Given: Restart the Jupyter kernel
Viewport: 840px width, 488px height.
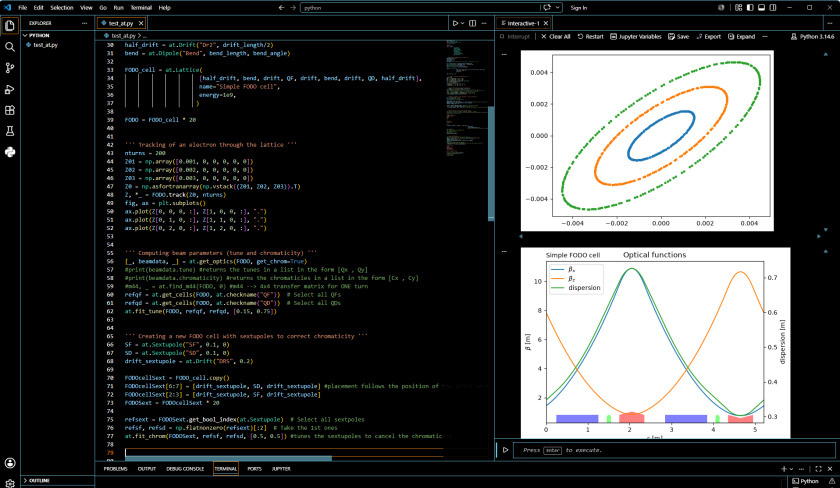Looking at the screenshot, I should coord(590,36).
